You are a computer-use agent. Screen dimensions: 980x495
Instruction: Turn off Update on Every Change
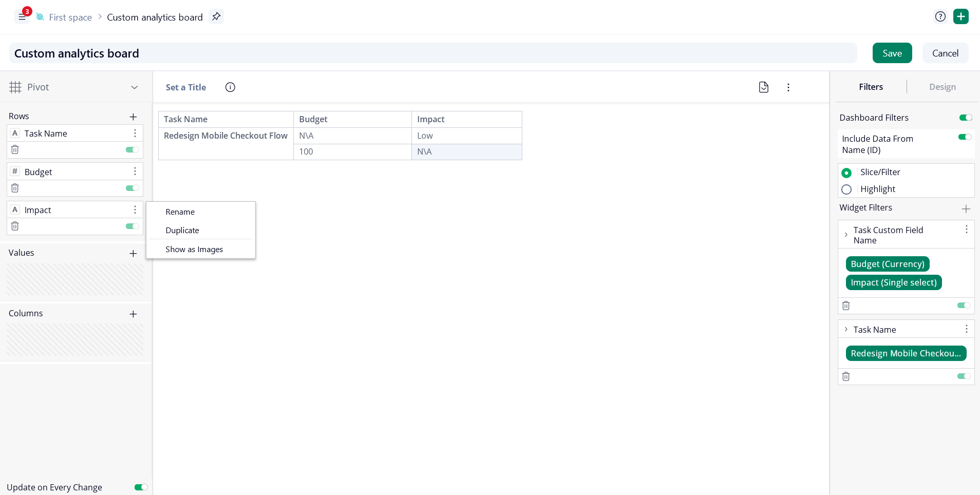pos(141,487)
